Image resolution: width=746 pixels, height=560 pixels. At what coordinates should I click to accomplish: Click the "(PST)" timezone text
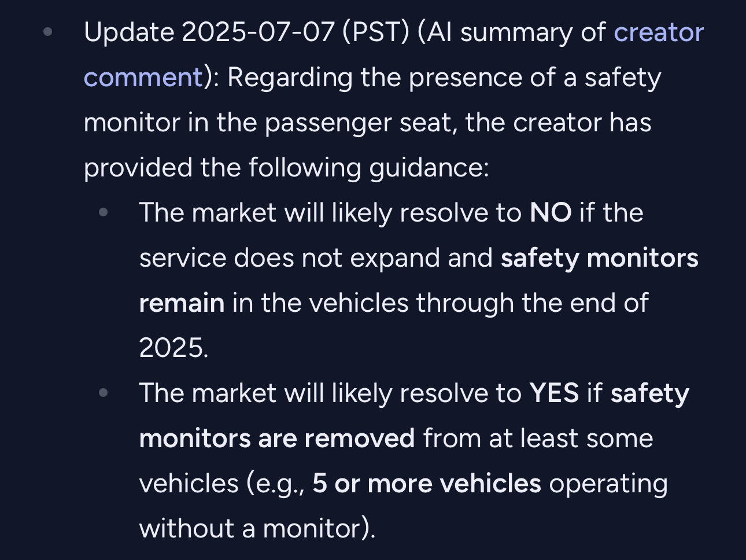click(x=376, y=32)
